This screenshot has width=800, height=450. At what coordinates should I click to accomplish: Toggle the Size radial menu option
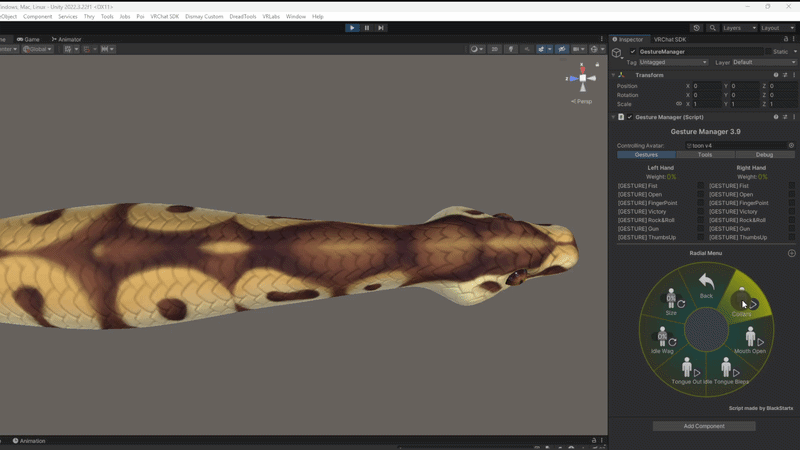tap(673, 302)
